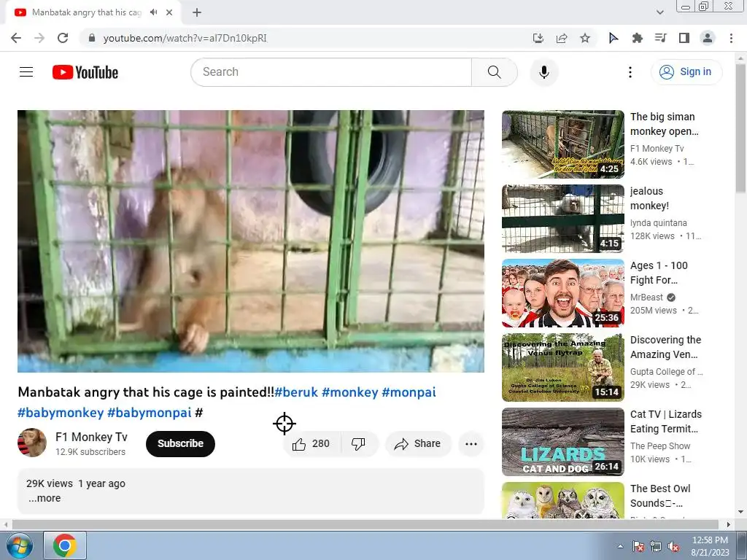The image size is (747, 560).
Task: Subscribe to F1 Monkey Tv
Action: 181,444
